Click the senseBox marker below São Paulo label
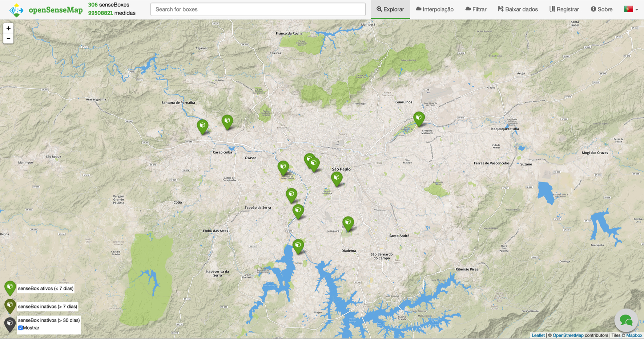 337,178
